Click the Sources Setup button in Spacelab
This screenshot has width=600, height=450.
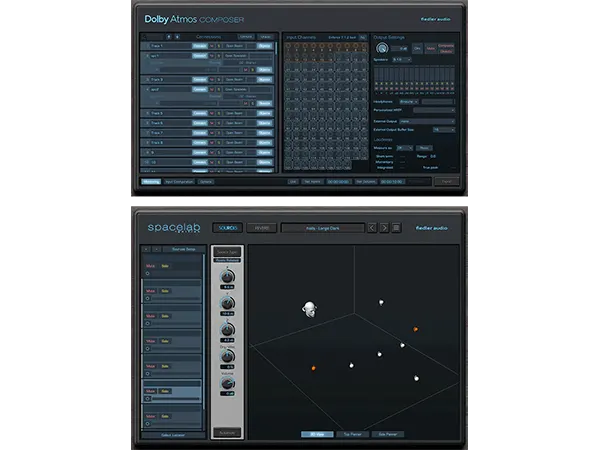pyautogui.click(x=184, y=249)
